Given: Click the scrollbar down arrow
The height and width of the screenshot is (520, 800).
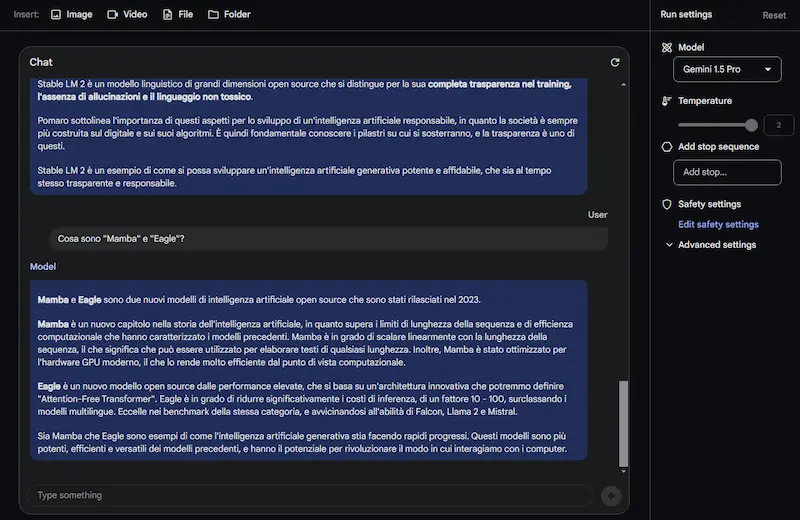Looking at the screenshot, I should point(623,472).
